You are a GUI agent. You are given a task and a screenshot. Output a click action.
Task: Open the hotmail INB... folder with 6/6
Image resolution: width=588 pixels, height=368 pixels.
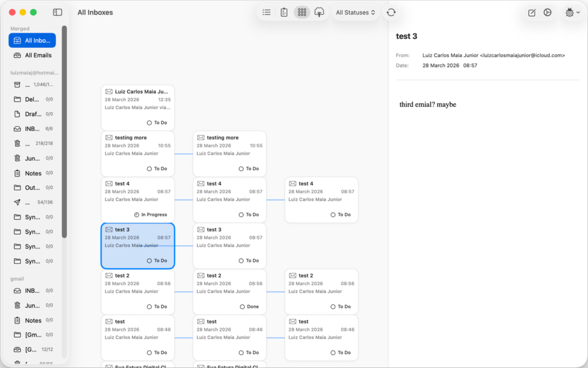(32, 129)
